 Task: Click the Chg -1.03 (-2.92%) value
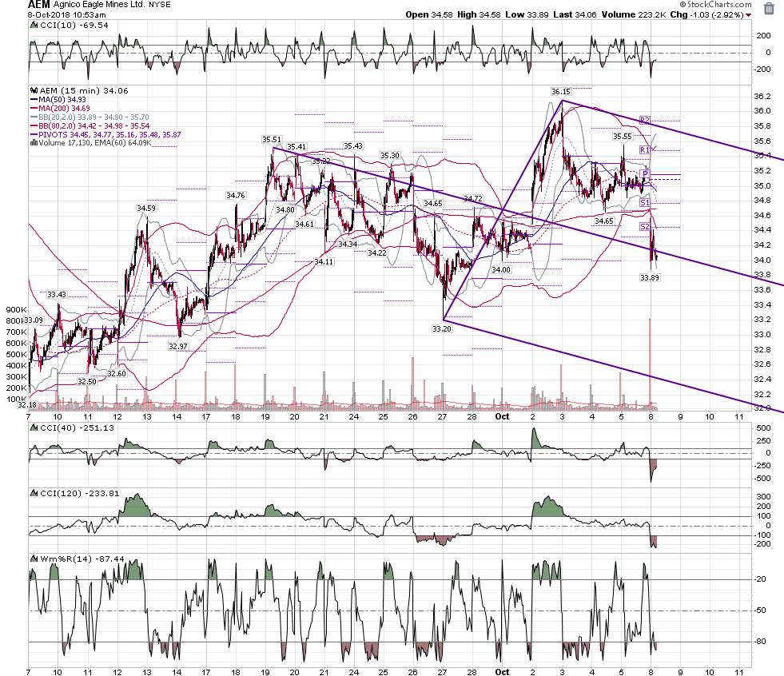tap(707, 14)
